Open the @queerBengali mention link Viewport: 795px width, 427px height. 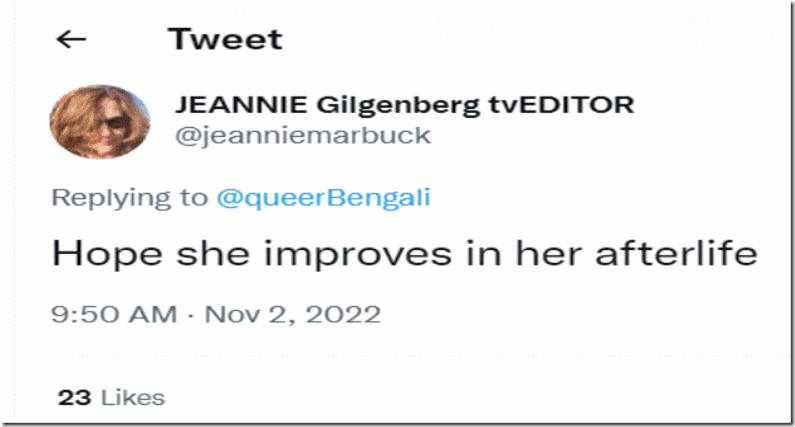323,197
